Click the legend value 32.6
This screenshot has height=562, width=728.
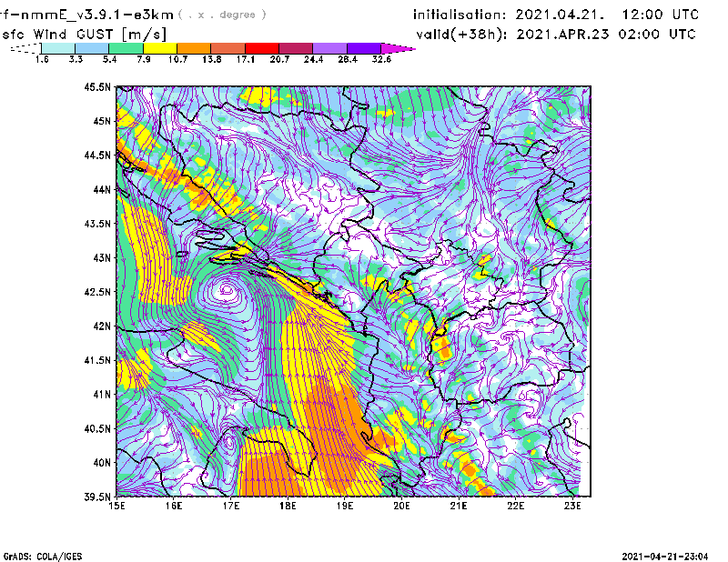(x=381, y=59)
